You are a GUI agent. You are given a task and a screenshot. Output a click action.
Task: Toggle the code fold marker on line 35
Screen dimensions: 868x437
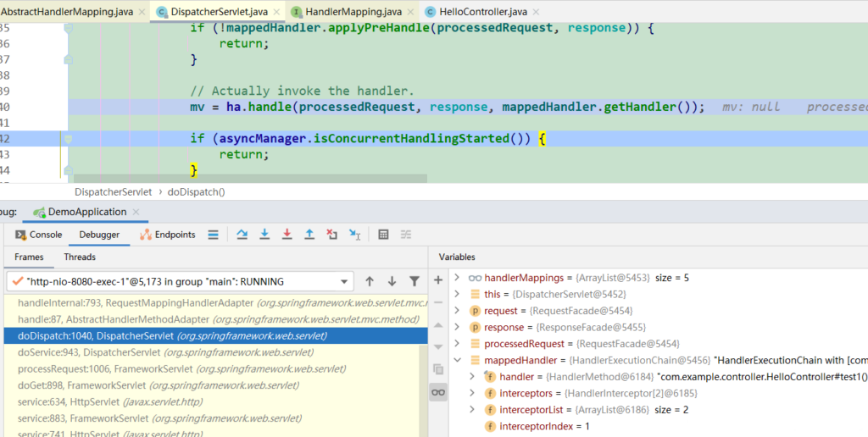[x=68, y=28]
